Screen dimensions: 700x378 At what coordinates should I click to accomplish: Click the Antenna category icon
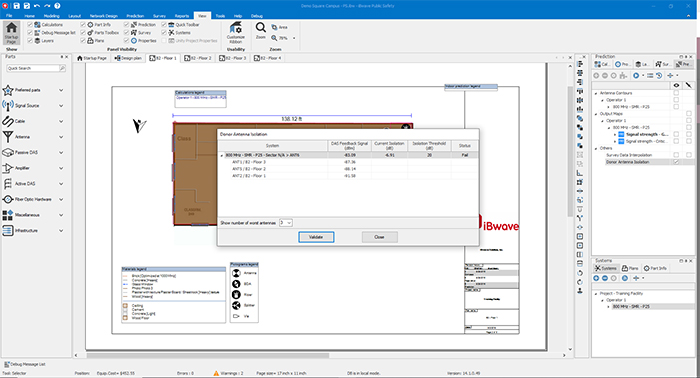8,137
